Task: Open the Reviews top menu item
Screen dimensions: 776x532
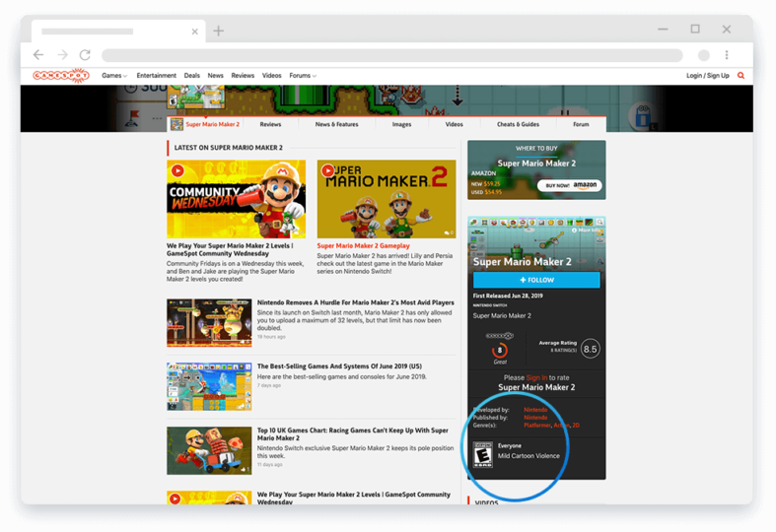Action: pos(243,76)
